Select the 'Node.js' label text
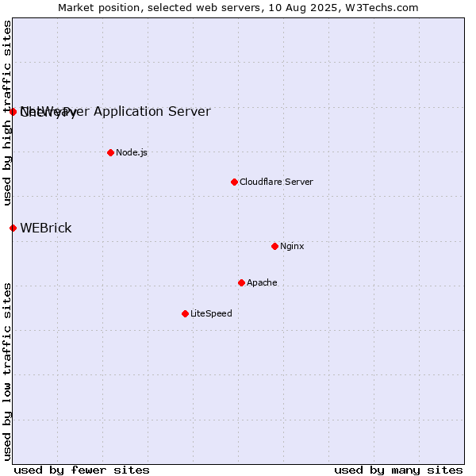The image size is (476, 476). tap(132, 152)
